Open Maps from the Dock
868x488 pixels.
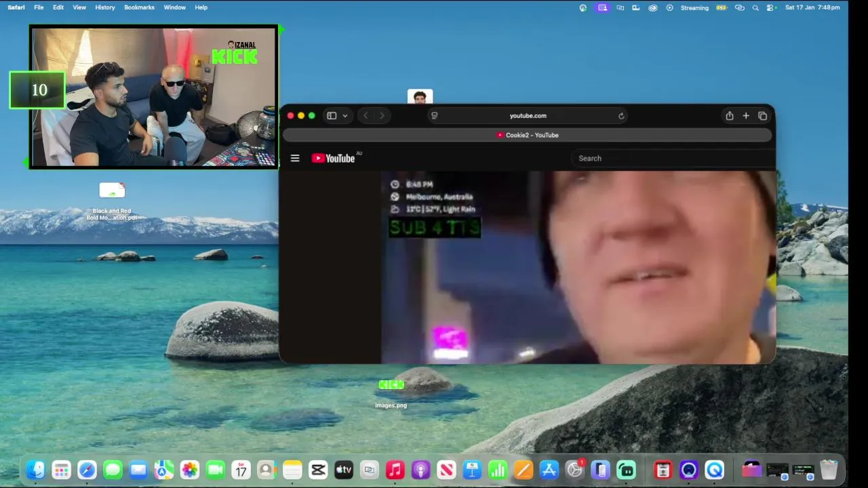pos(164,470)
